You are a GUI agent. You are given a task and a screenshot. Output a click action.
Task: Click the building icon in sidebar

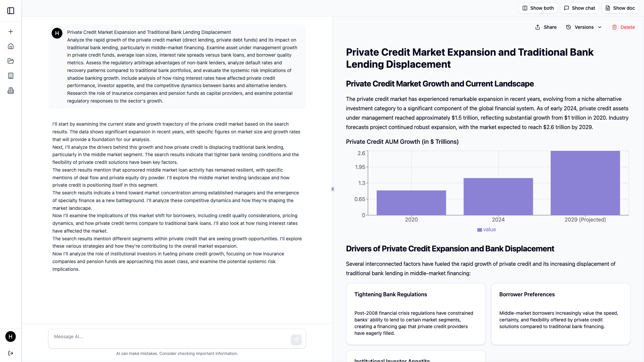click(11, 76)
